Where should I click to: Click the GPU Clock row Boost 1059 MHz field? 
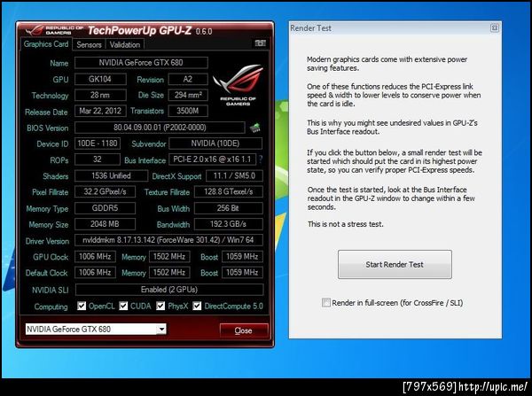coord(243,257)
